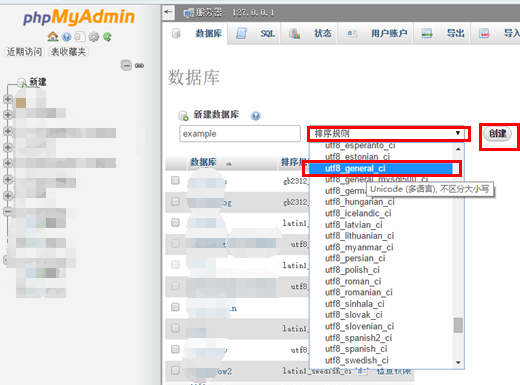Screen dimensions: 520x385
Task: Click new database icon in tree
Action: pyautogui.click(x=22, y=82)
